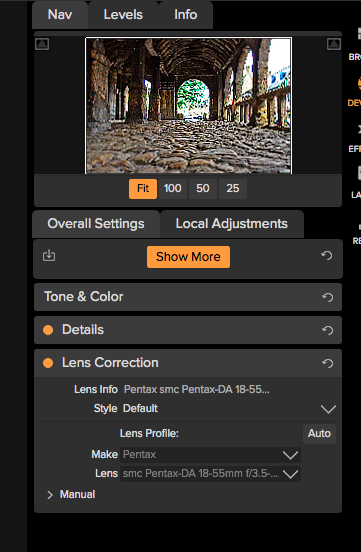Screen dimensions: 361x552
Task: Open the Lens model dropdown
Action: coord(210,474)
